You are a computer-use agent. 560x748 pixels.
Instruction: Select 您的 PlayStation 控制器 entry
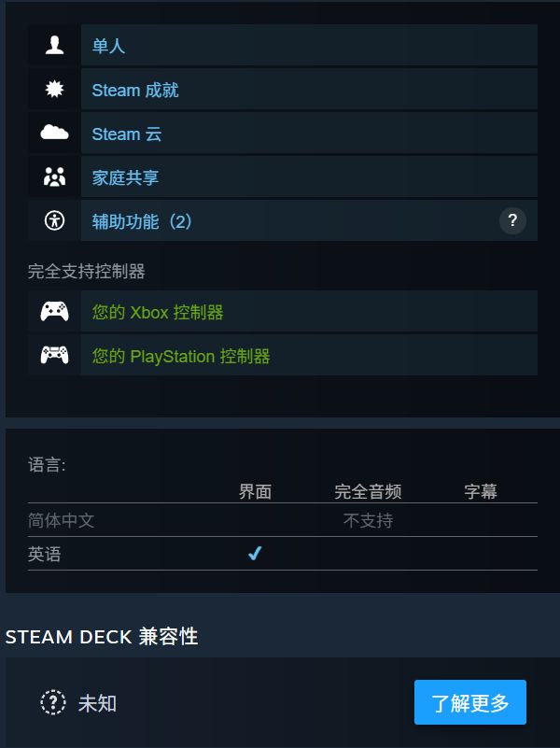181,356
